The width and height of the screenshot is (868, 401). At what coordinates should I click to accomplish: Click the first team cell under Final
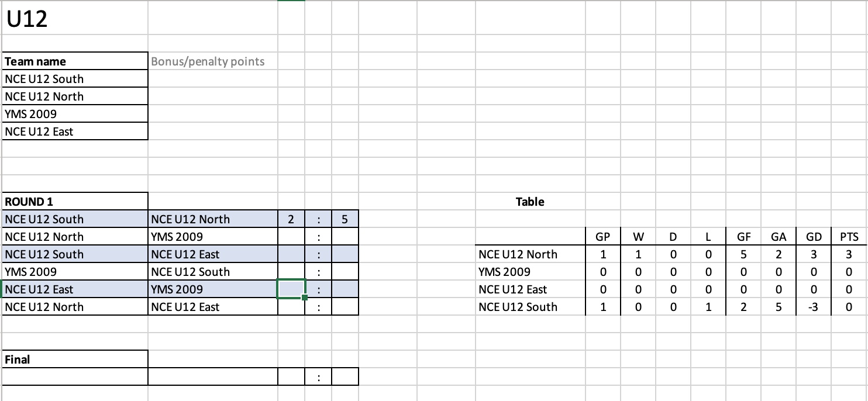(x=75, y=377)
